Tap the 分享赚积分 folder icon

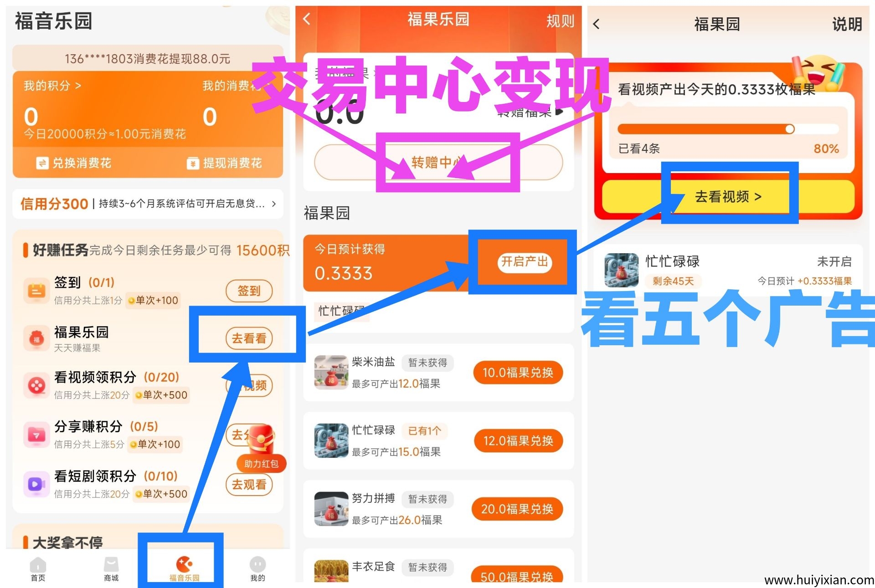coord(36,435)
